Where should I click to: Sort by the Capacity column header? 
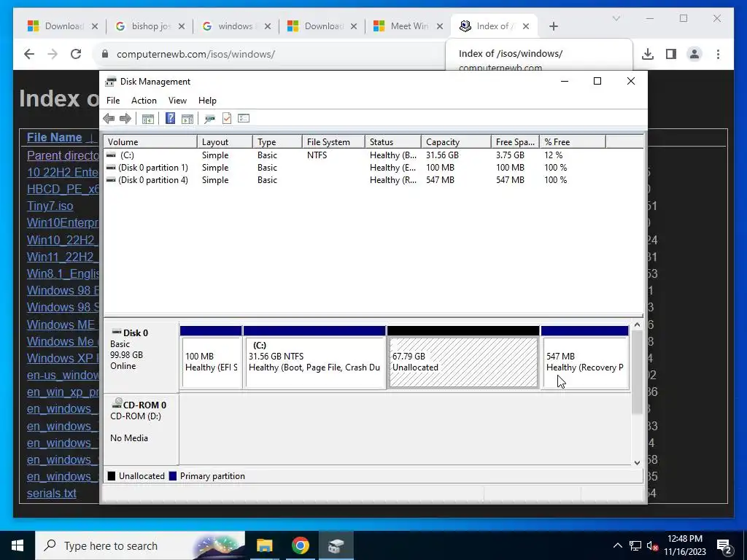(x=455, y=142)
